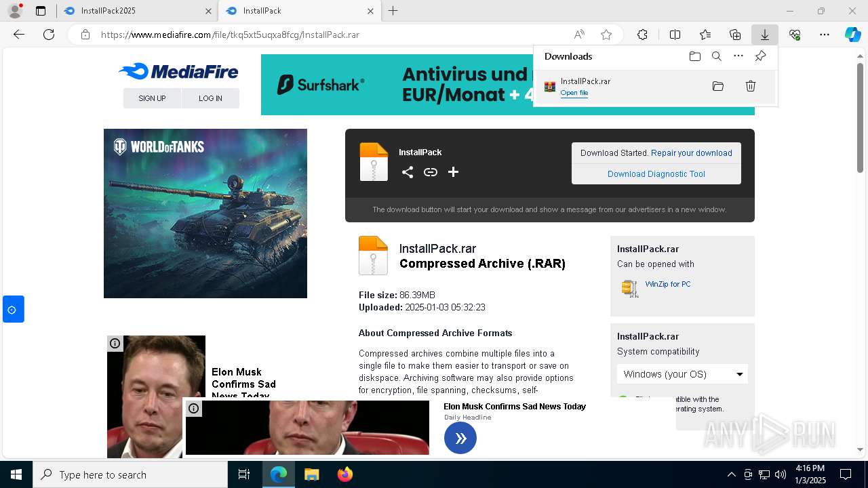Open WinZip for PC link
Screen dimensions: 868x488
pyautogui.click(x=668, y=284)
